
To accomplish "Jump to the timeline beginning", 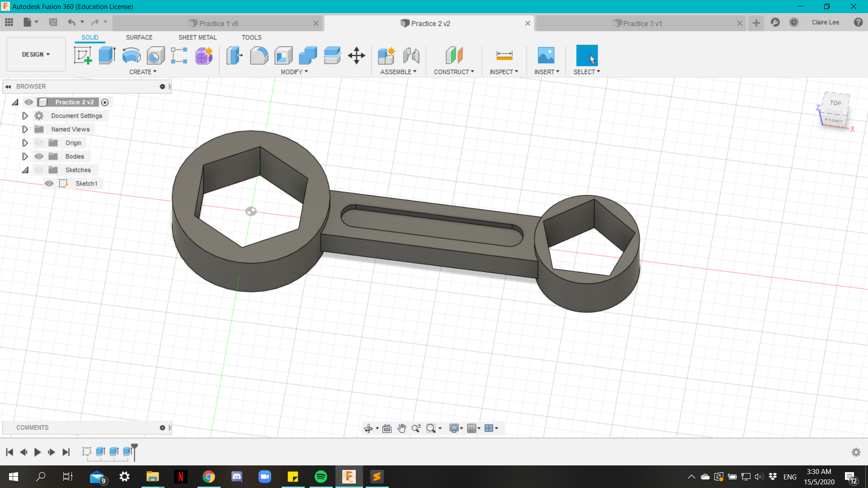I will [x=9, y=452].
